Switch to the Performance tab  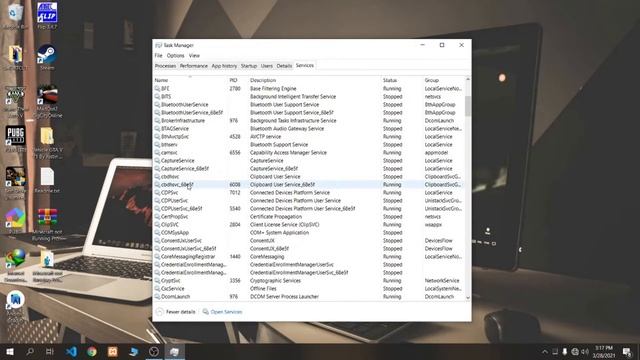coord(193,66)
